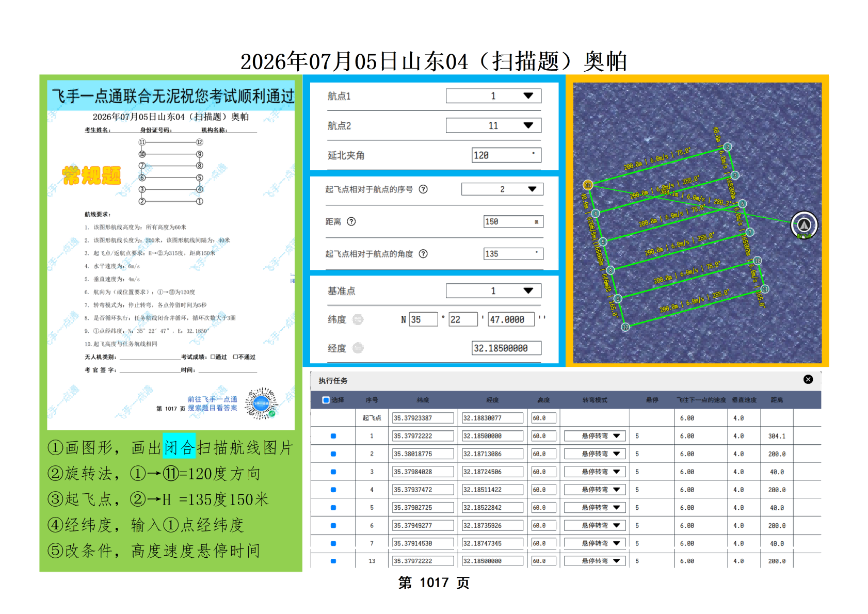Toggle the checkbox for task row 7
Image resolution: width=868 pixels, height=614 pixels.
[x=333, y=543]
